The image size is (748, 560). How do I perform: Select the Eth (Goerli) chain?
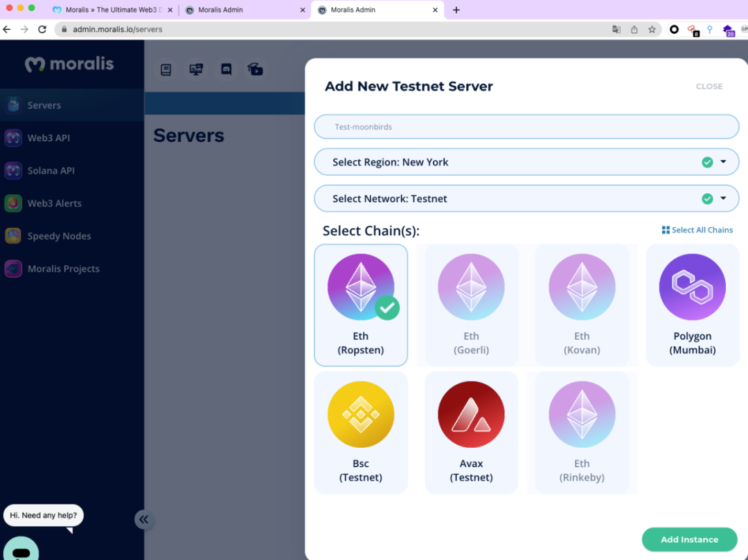(x=471, y=305)
